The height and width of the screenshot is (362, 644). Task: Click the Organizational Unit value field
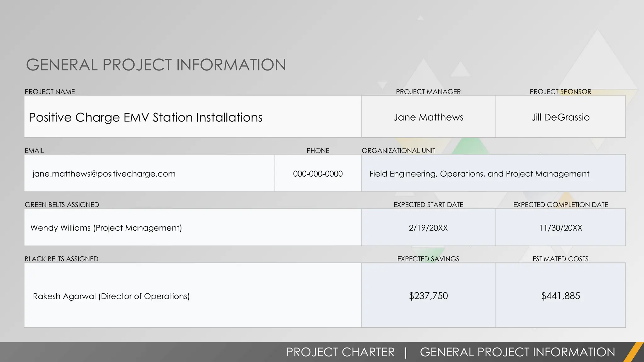[x=479, y=174]
